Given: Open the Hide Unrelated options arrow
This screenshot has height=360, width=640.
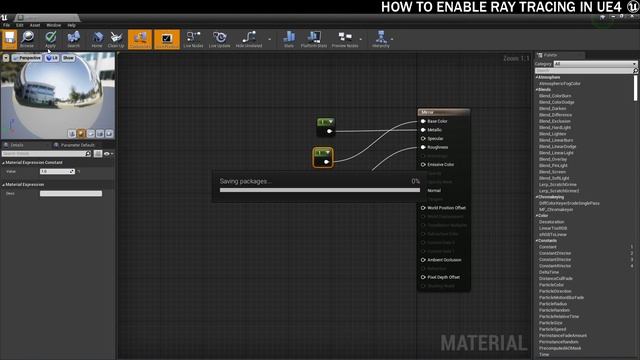Looking at the screenshot, I should click(270, 39).
